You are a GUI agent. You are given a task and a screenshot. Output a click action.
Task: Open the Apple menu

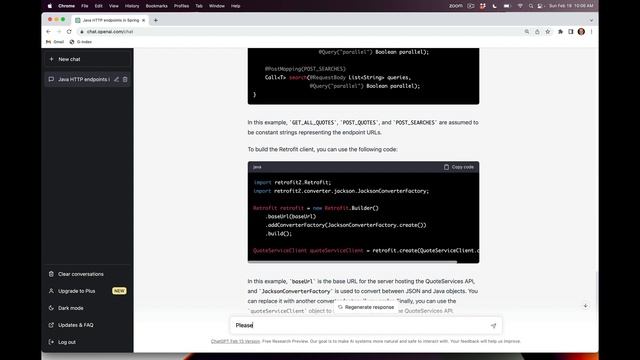click(x=50, y=6)
